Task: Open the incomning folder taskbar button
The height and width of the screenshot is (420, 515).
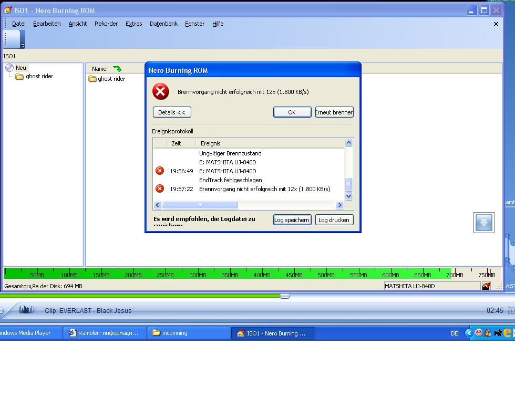Action: pos(189,333)
